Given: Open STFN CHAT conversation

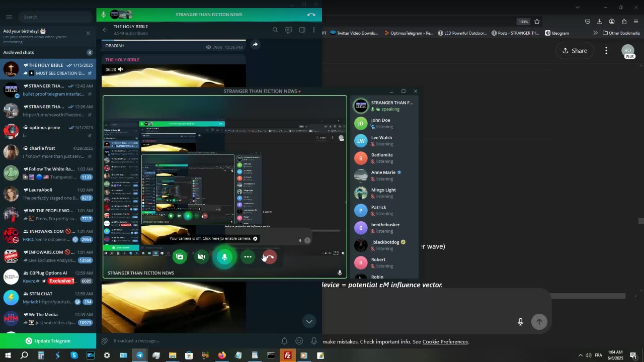Looking at the screenshot, I should click(48, 298).
